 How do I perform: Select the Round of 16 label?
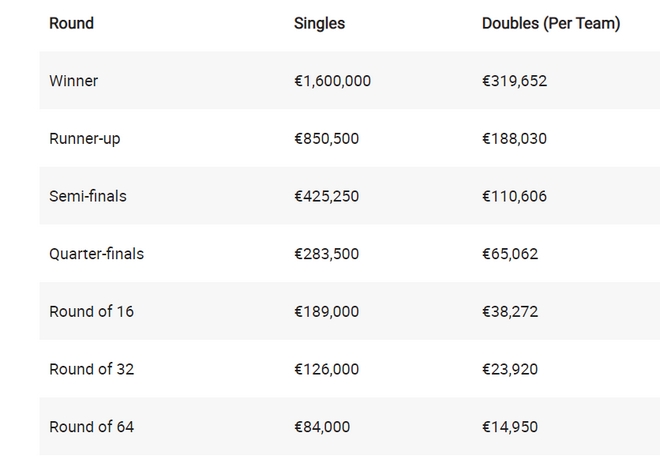[x=91, y=311]
